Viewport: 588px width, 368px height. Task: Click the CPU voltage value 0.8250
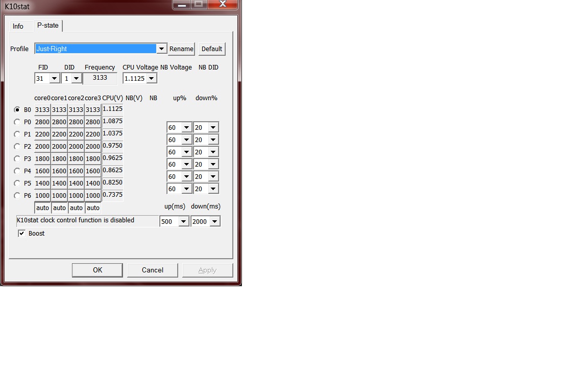tap(112, 182)
